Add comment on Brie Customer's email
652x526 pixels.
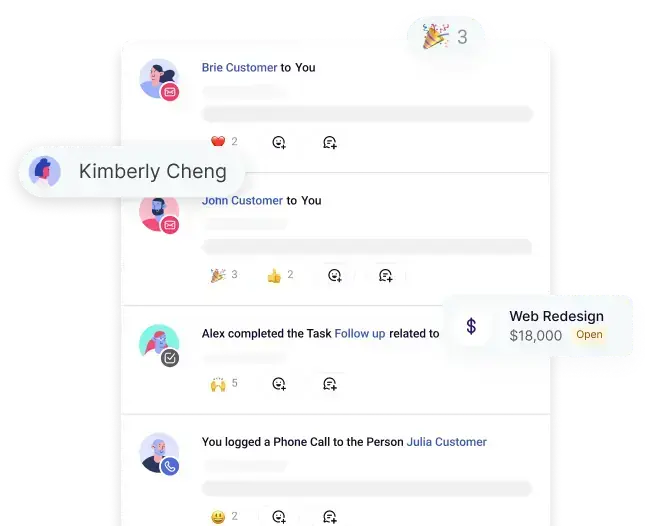(330, 142)
